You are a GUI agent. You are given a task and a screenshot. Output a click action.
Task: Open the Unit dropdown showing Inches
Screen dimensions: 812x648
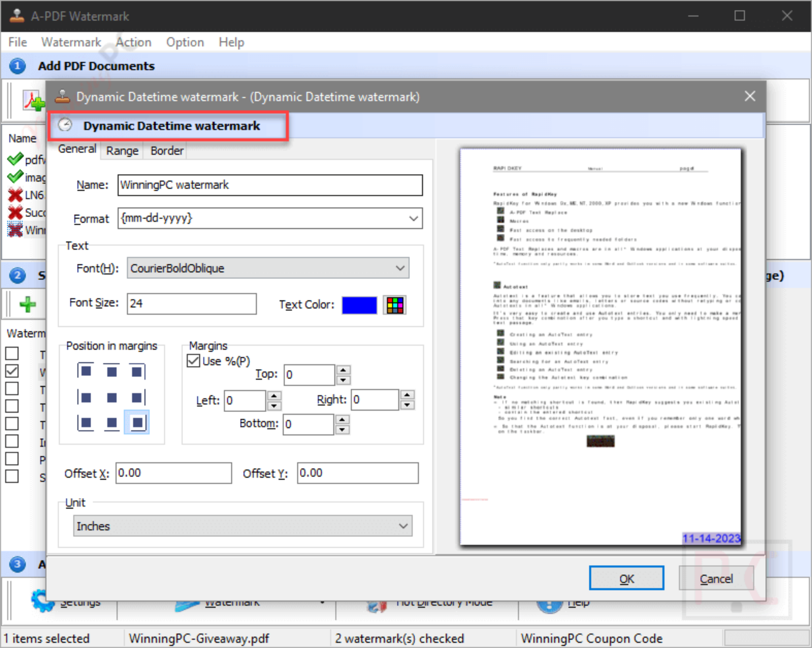point(403,526)
